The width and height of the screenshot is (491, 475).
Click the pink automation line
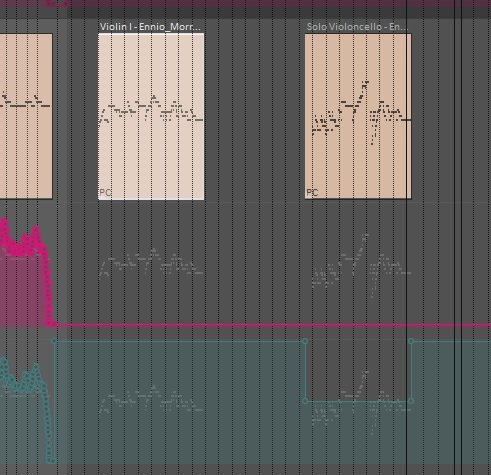tap(273, 325)
